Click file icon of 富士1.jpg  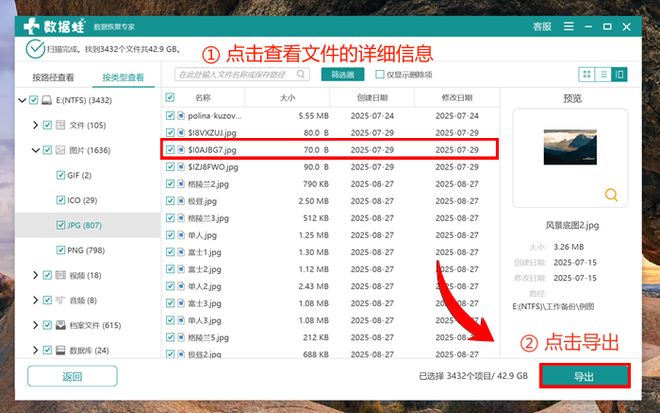pyautogui.click(x=181, y=252)
